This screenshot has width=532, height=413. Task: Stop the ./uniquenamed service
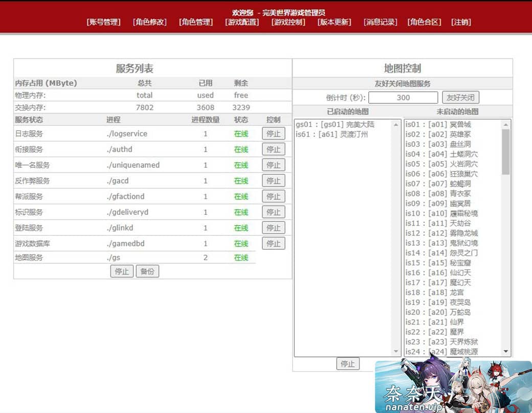pos(274,165)
